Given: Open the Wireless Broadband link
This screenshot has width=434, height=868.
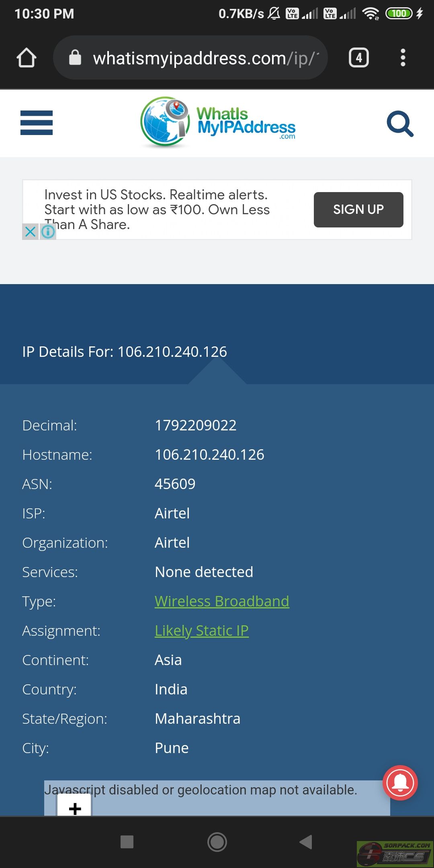Looking at the screenshot, I should (x=222, y=601).
